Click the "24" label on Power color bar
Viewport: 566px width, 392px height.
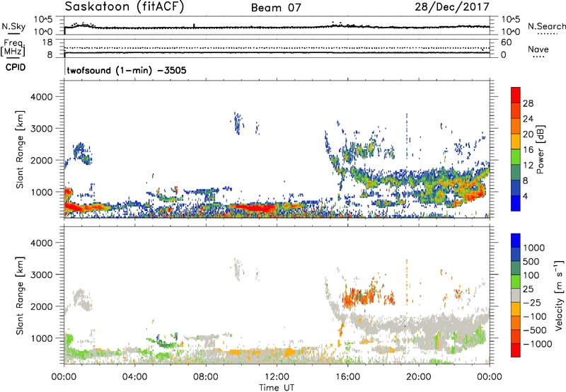(528, 119)
